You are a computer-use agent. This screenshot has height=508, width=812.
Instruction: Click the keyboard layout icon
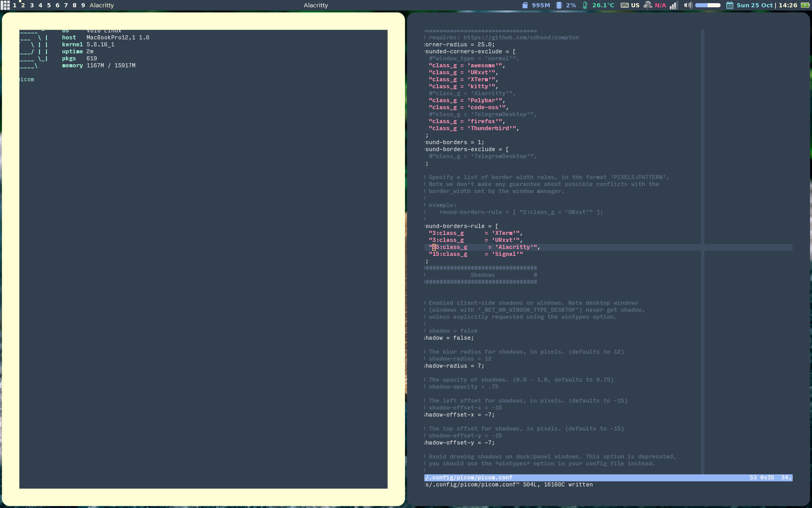pyautogui.click(x=625, y=5)
